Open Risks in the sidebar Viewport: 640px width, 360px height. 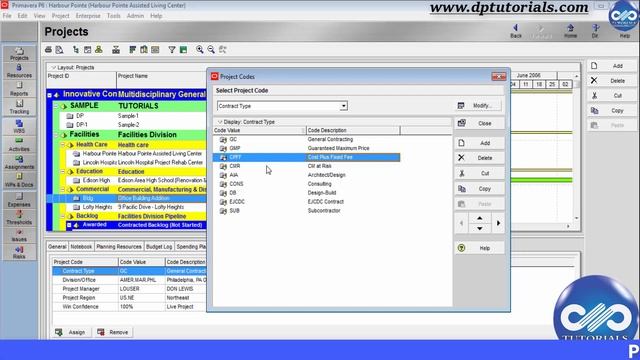19,252
